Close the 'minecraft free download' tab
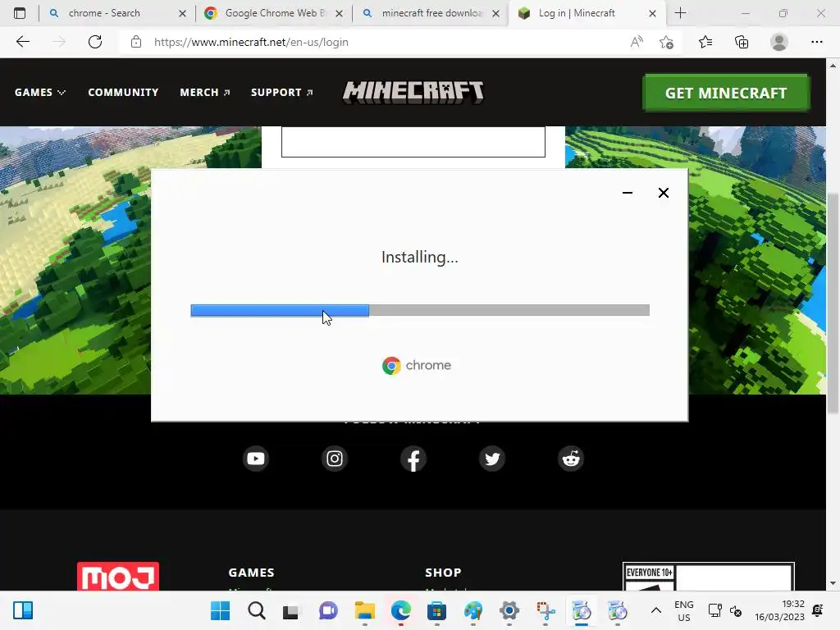This screenshot has width=840, height=630. [495, 13]
